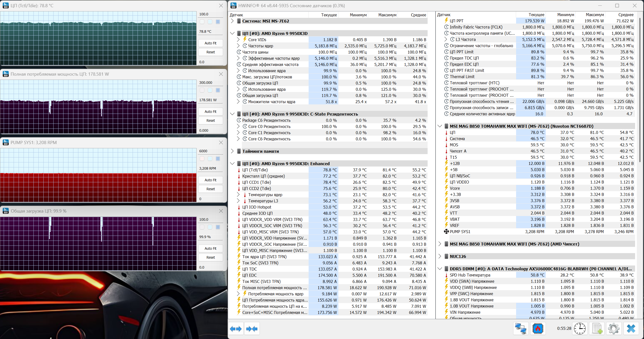
Task: Click the 300.000 max field in power graph
Action: (x=210, y=83)
